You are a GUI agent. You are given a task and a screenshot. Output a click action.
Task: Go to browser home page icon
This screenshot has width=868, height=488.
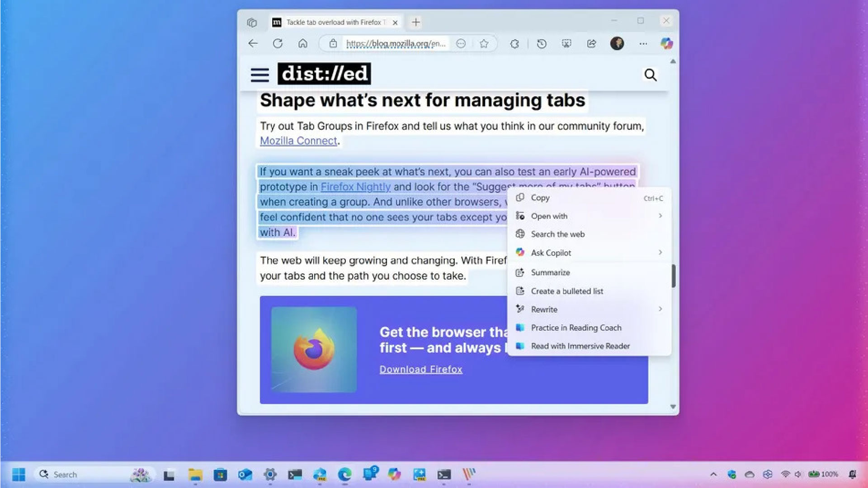point(303,43)
